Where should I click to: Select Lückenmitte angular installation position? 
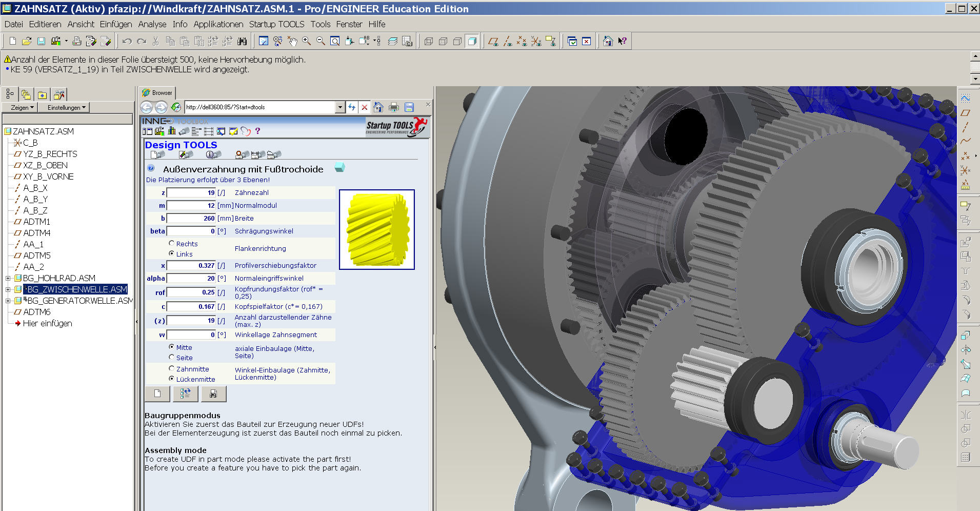172,379
